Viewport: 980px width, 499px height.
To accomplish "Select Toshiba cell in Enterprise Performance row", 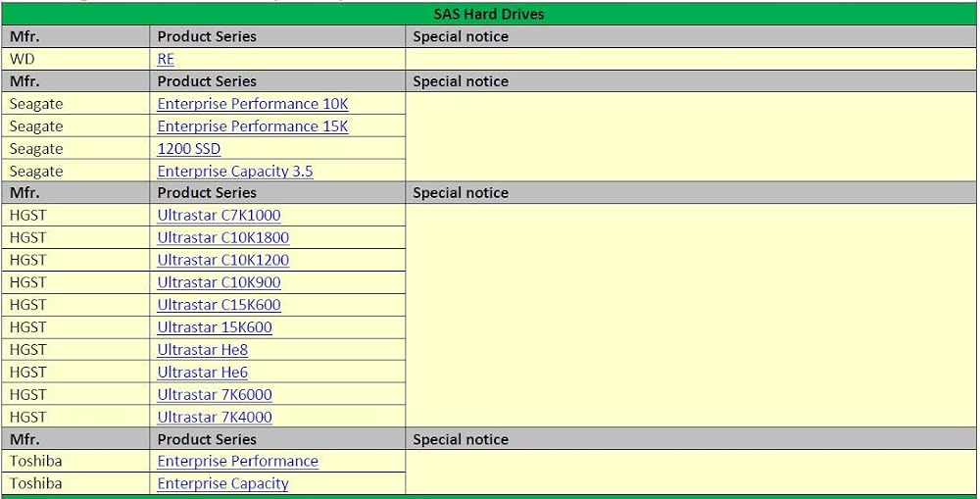I will (x=75, y=462).
